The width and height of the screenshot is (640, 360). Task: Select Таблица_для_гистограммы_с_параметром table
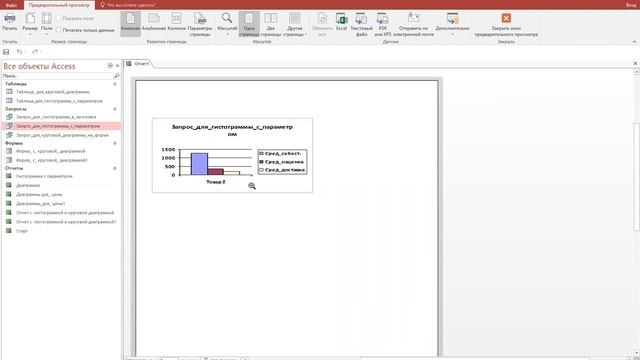click(x=61, y=101)
